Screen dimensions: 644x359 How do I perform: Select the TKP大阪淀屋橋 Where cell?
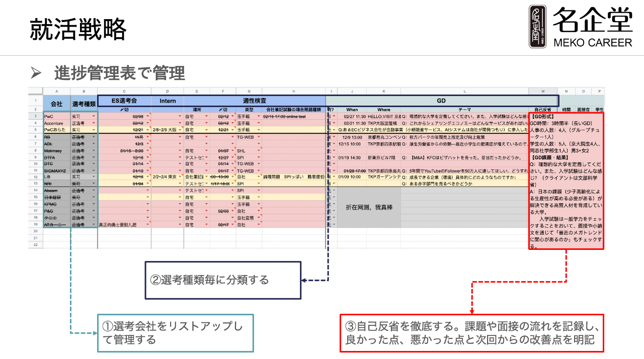click(x=383, y=123)
